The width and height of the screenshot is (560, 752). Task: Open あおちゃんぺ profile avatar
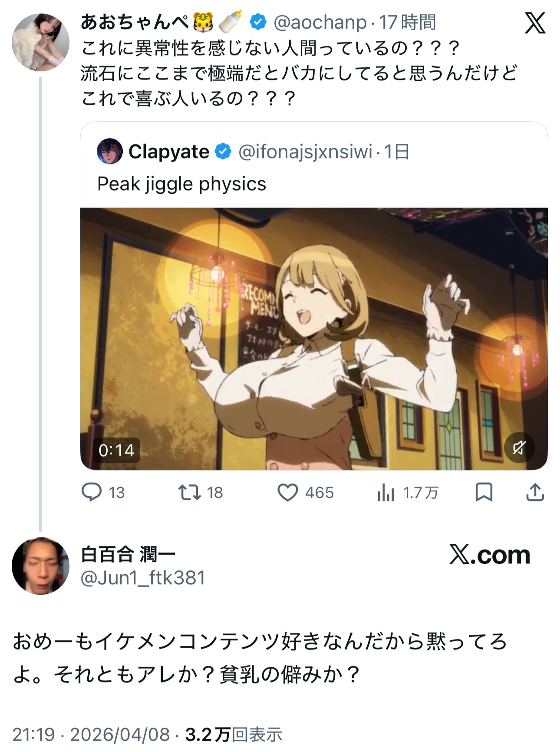coord(40,42)
